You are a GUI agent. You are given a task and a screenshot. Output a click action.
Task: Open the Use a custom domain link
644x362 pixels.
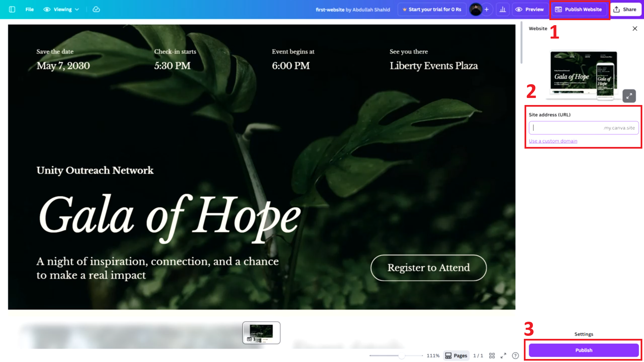point(553,141)
